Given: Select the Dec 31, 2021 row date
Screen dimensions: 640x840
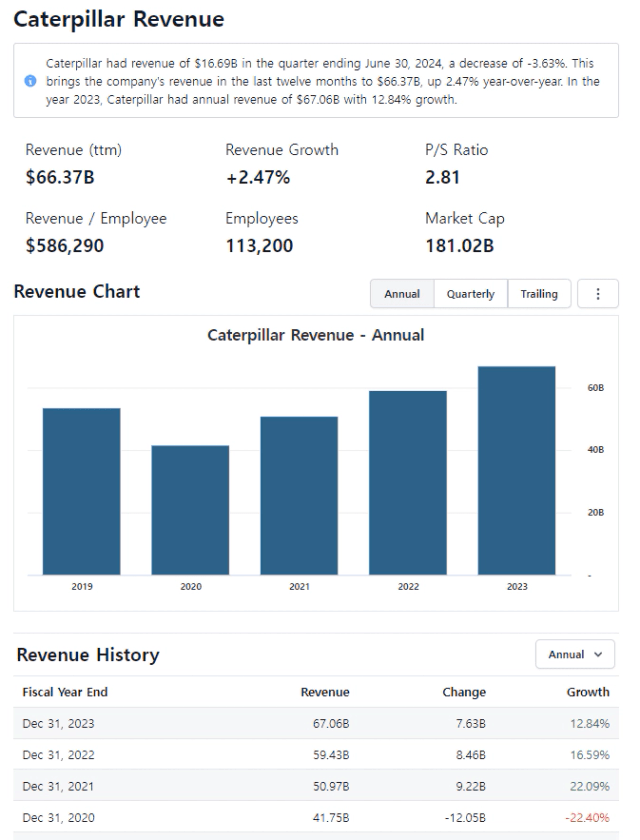Looking at the screenshot, I should click(x=58, y=786).
